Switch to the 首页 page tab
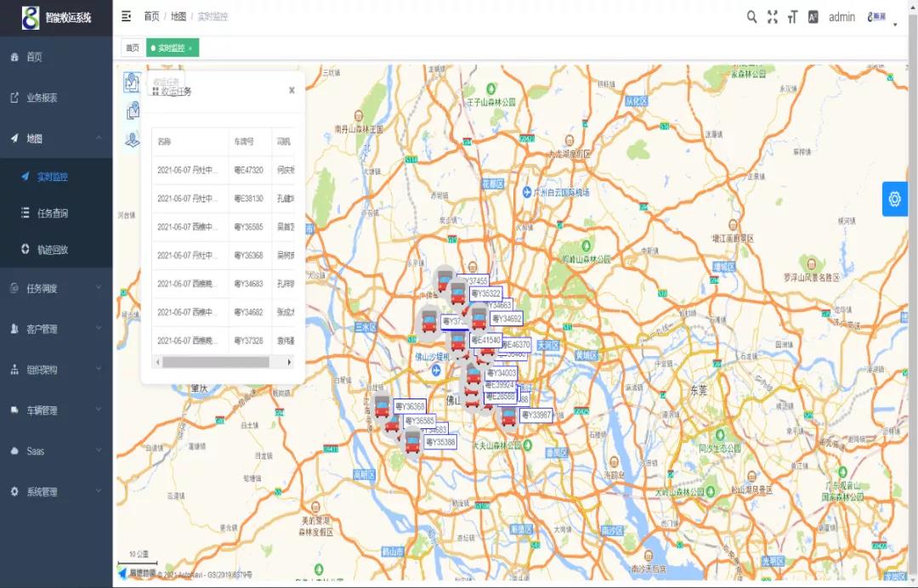The height and width of the screenshot is (588, 918). click(x=133, y=48)
